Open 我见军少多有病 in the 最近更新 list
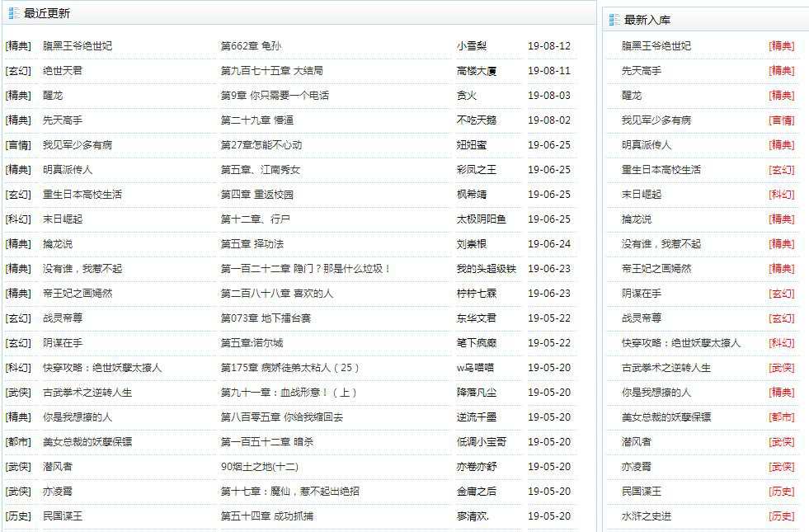809x532 pixels. click(78, 145)
